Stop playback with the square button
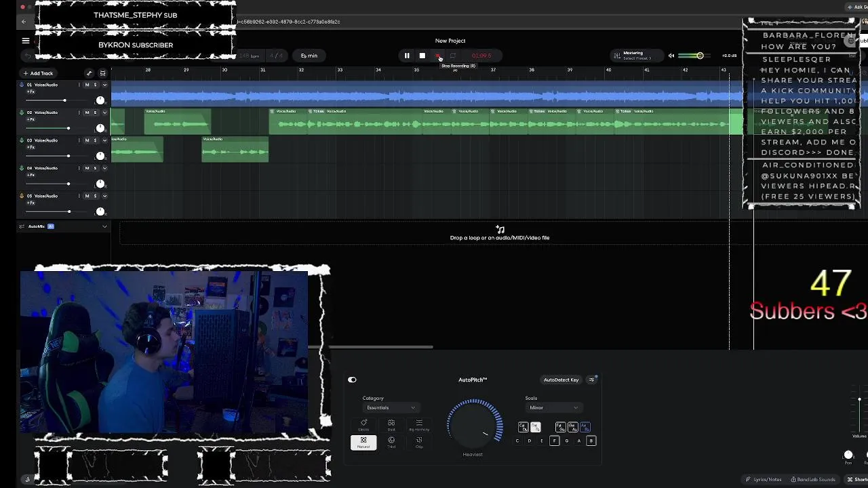The height and width of the screenshot is (488, 868). point(422,56)
